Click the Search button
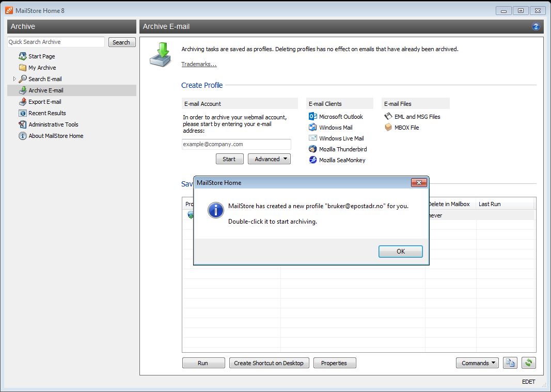 pyautogui.click(x=121, y=42)
